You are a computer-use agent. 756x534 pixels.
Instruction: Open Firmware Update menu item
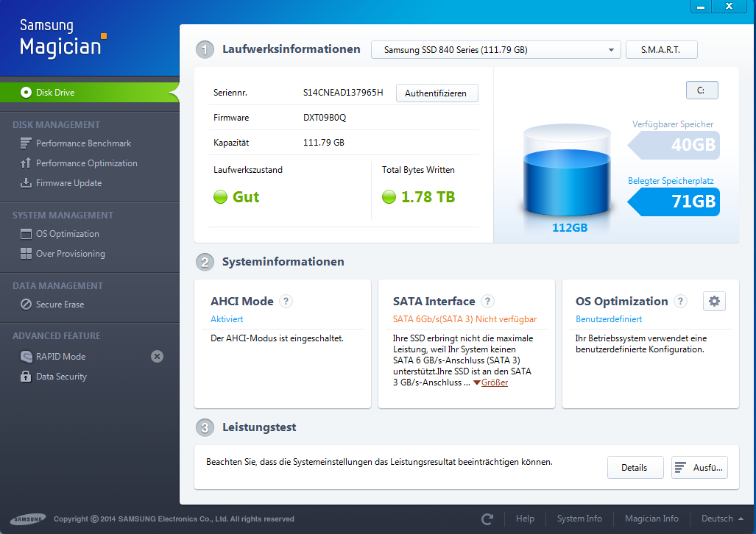69,182
